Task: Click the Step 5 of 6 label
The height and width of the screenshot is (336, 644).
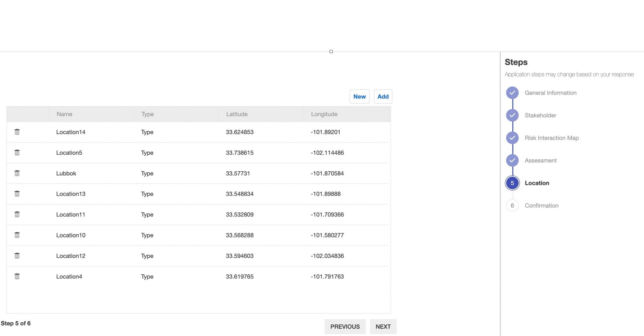Action: tap(16, 323)
